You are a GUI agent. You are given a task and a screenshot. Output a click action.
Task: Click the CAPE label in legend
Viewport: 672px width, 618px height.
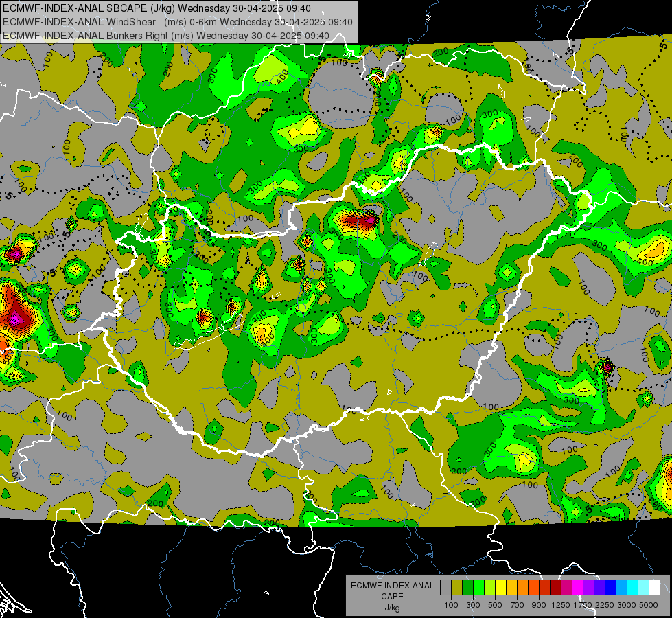[393, 597]
